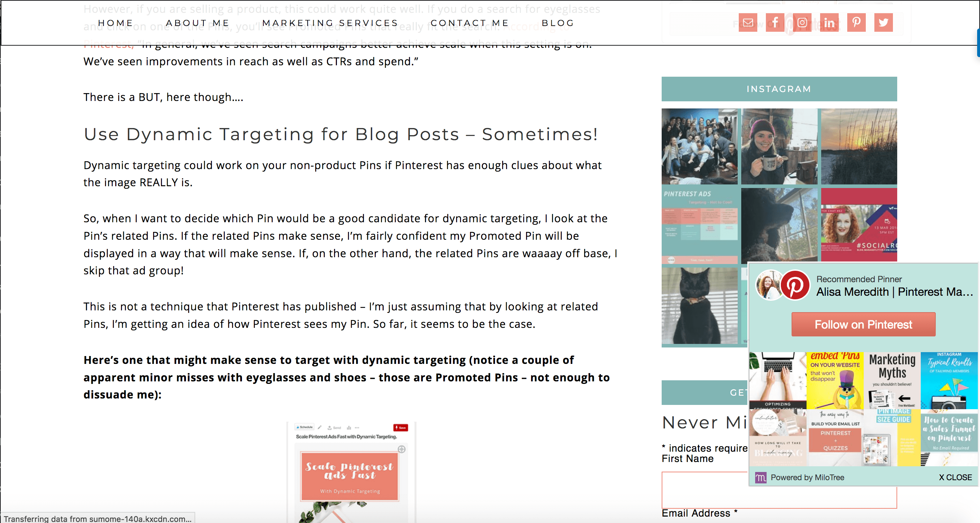The height and width of the screenshot is (523, 980).
Task: Open the group photo Instagram thumbnail
Action: [699, 146]
